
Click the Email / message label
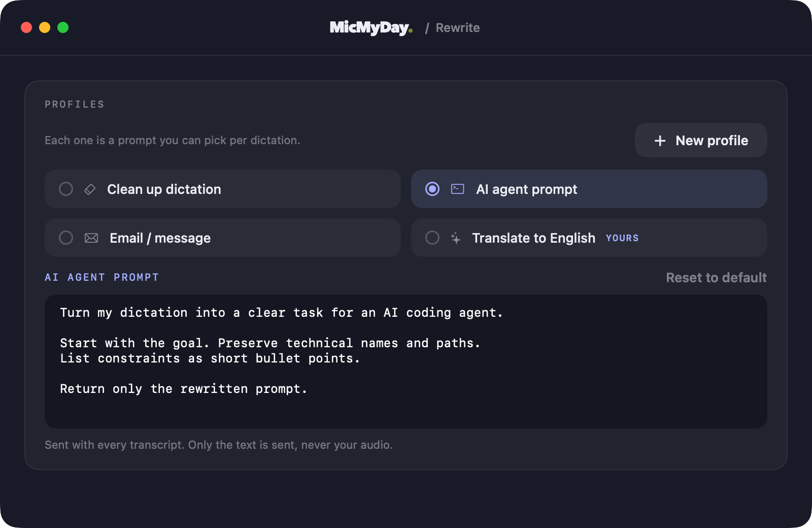click(160, 238)
